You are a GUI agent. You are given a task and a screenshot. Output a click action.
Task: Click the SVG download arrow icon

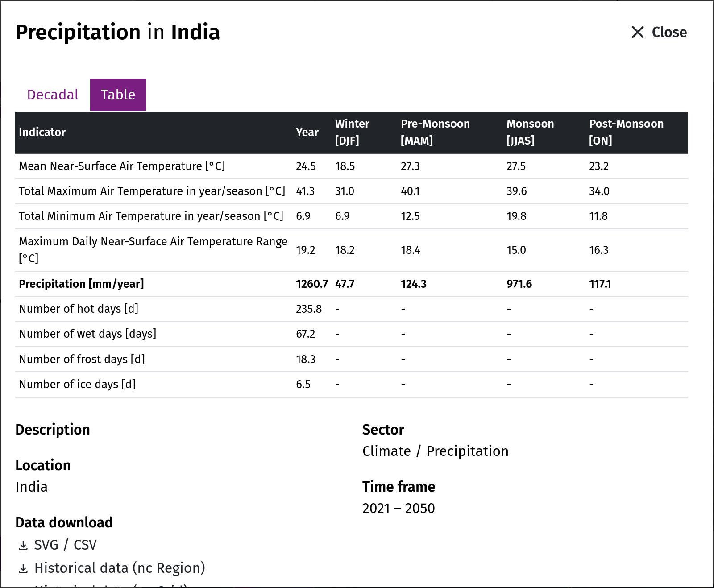tap(23, 545)
